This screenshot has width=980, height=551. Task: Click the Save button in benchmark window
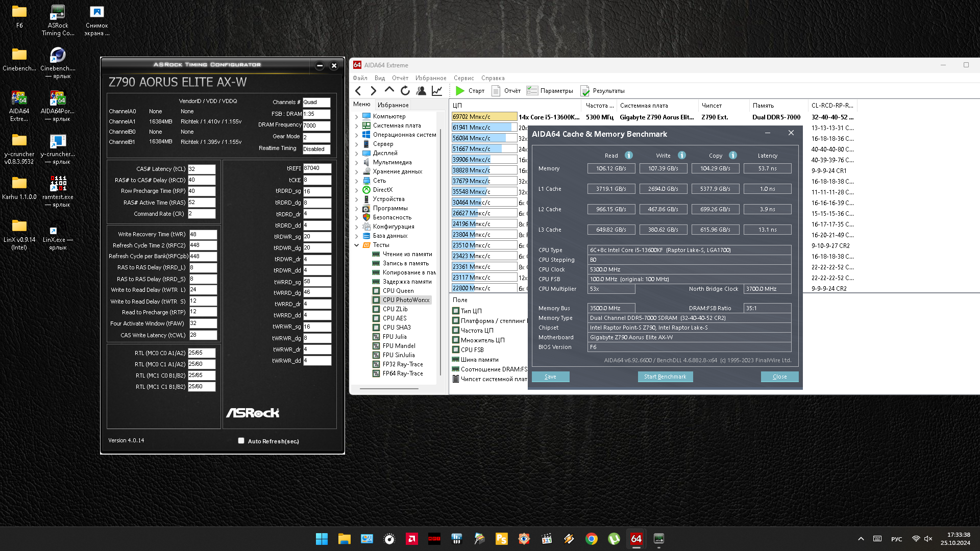coord(550,377)
